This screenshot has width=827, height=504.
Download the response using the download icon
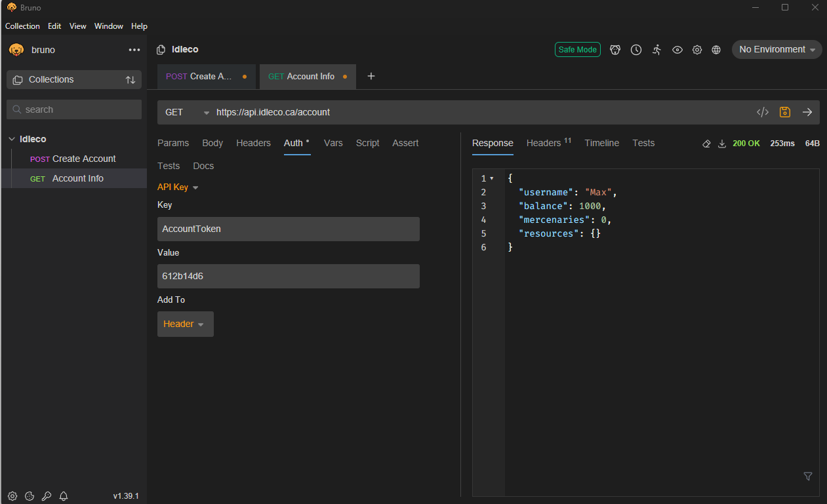[x=721, y=144]
